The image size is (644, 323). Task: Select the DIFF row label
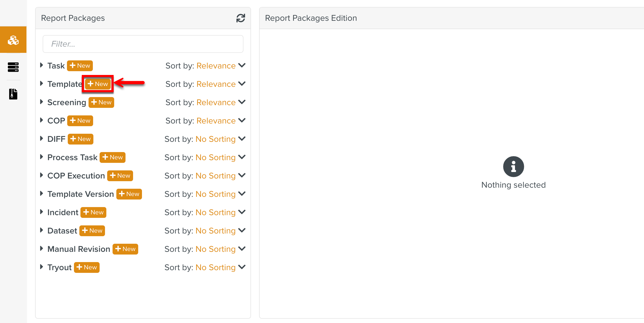pyautogui.click(x=56, y=139)
